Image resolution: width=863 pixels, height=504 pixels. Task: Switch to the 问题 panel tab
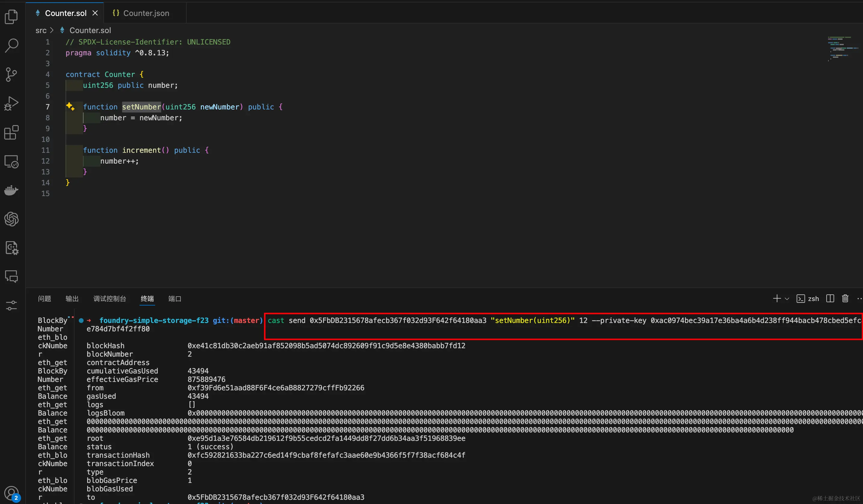(x=44, y=299)
